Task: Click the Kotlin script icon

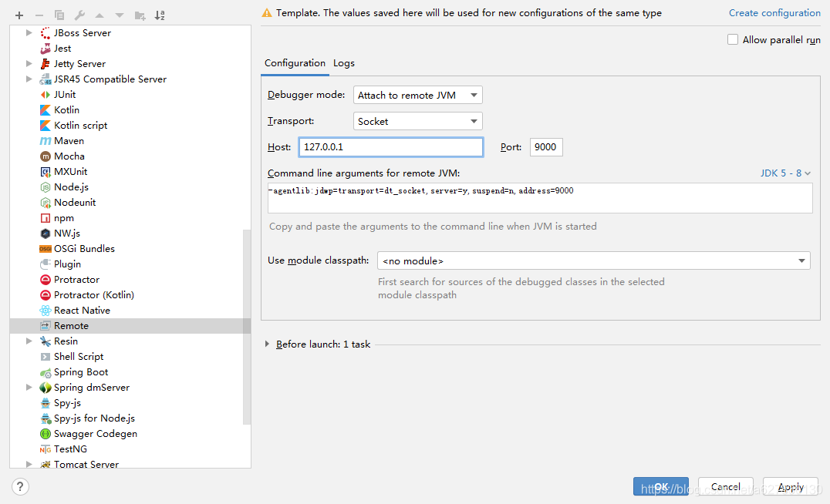Action: click(x=46, y=126)
